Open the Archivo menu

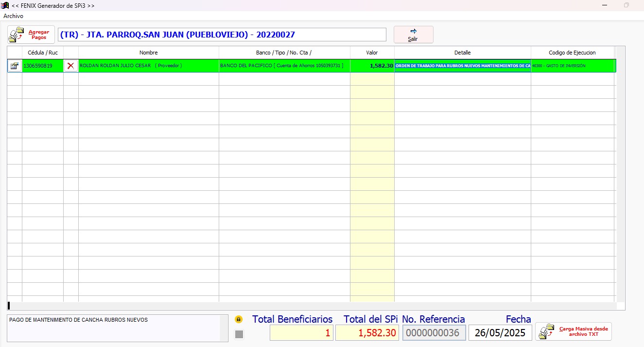[13, 16]
